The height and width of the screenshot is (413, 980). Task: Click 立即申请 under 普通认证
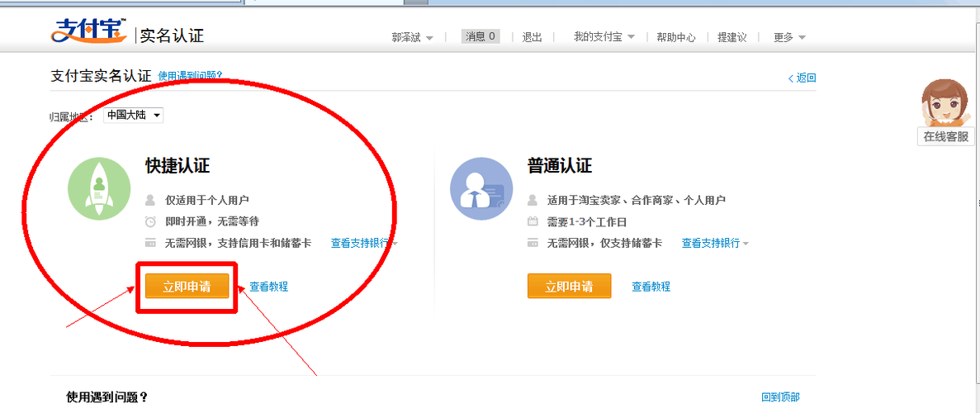(569, 287)
